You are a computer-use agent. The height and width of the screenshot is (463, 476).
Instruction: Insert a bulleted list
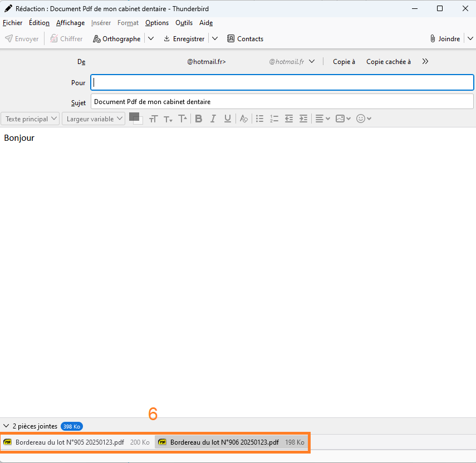pyautogui.click(x=259, y=119)
